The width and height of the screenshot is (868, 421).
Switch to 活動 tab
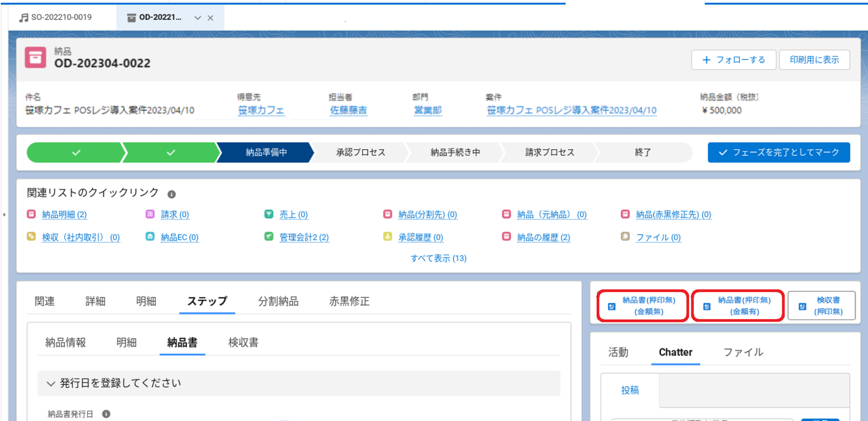[x=618, y=352]
